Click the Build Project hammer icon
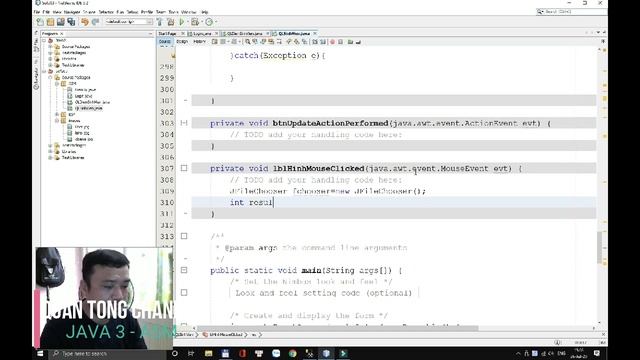 (160, 22)
